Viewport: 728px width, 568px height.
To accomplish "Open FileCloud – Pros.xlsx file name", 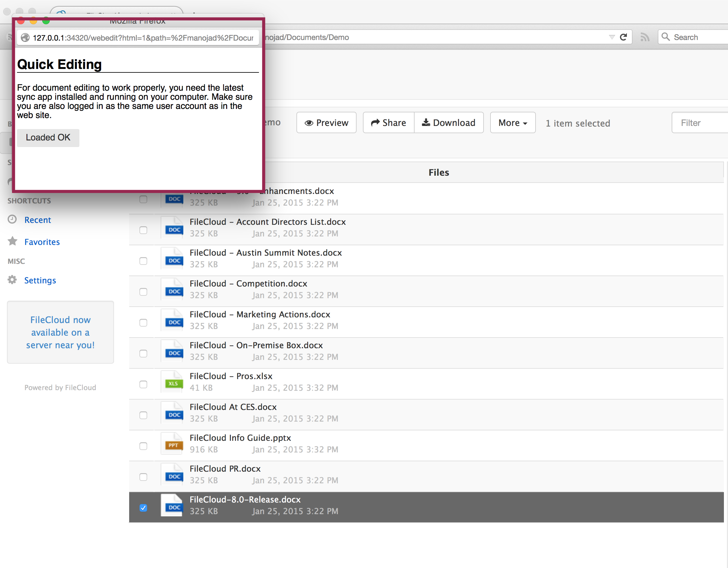I will coord(231,376).
